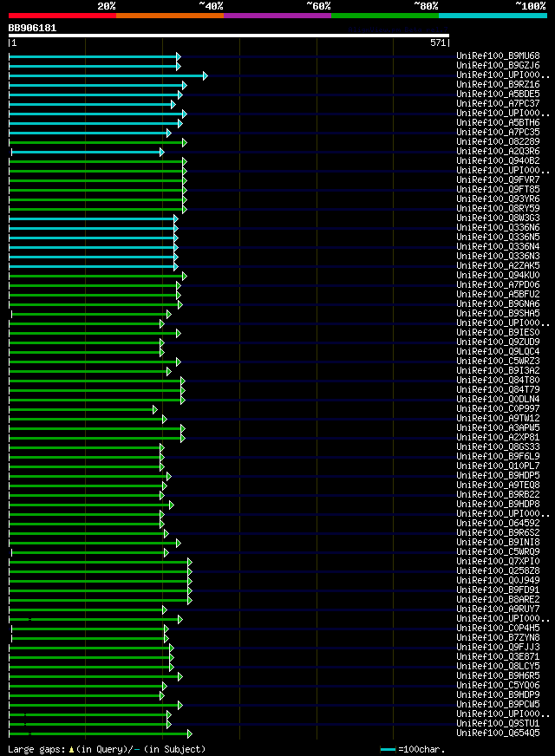Select the UniRef100_C5WRQ9 hit label

[498, 551]
